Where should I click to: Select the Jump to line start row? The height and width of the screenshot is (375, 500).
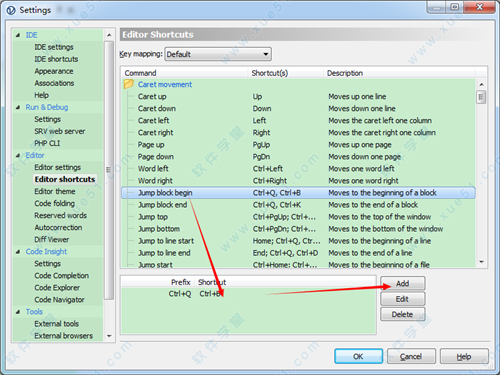298,241
